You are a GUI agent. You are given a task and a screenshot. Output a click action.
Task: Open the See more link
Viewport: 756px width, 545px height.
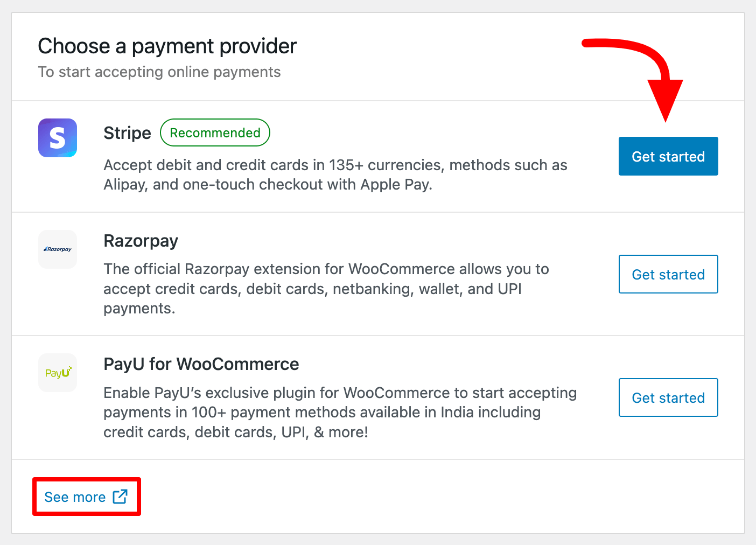(x=74, y=497)
